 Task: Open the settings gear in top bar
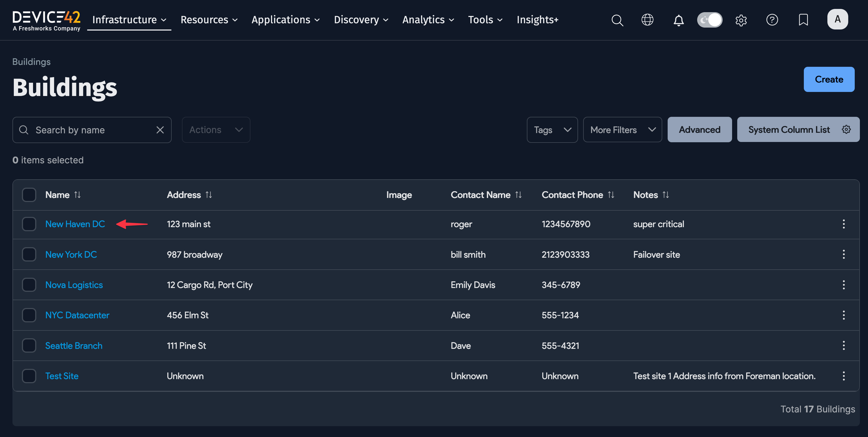pos(741,20)
